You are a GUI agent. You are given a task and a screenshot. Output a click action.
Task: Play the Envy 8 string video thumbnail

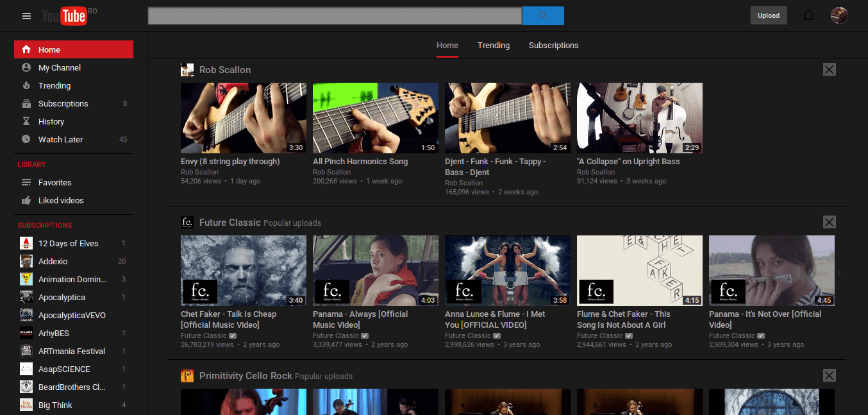coord(243,118)
